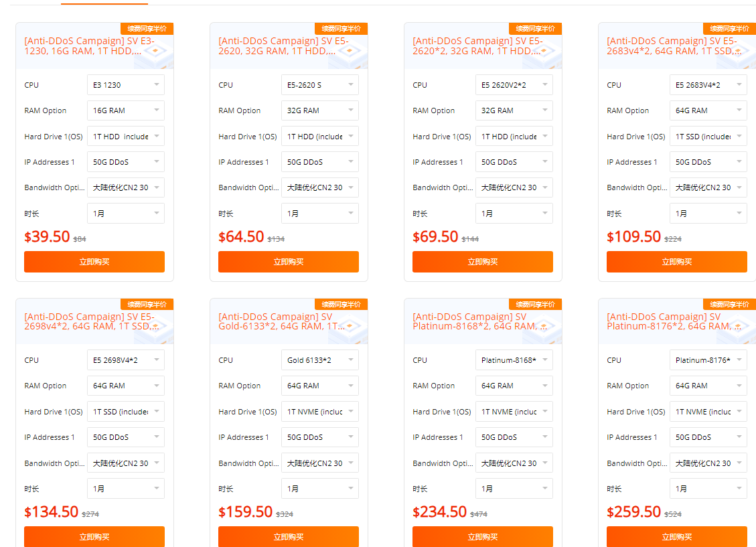Open the 1T SSD hard drive dropdown for E5 2683V4*2
756x547 pixels.
(x=708, y=137)
